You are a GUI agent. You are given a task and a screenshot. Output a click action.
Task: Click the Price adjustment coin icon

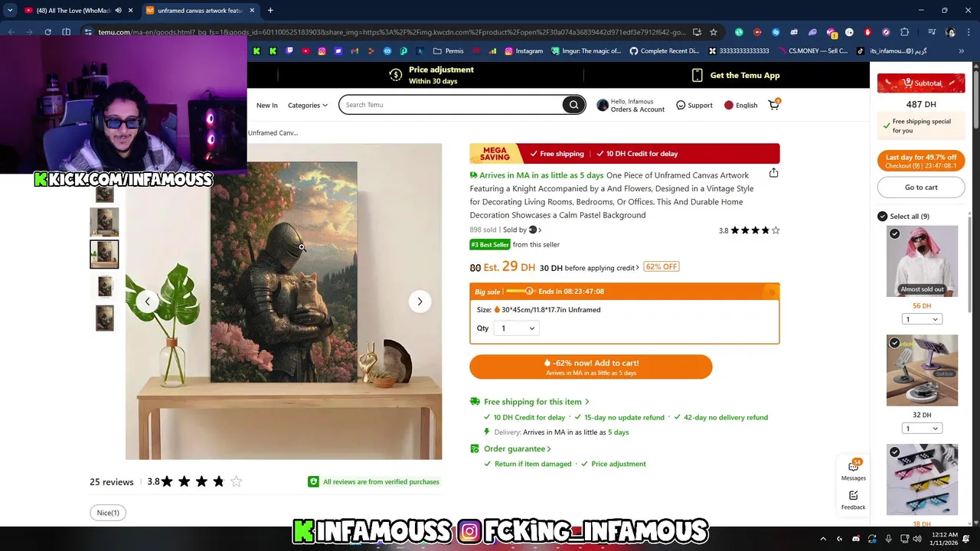pyautogui.click(x=396, y=75)
